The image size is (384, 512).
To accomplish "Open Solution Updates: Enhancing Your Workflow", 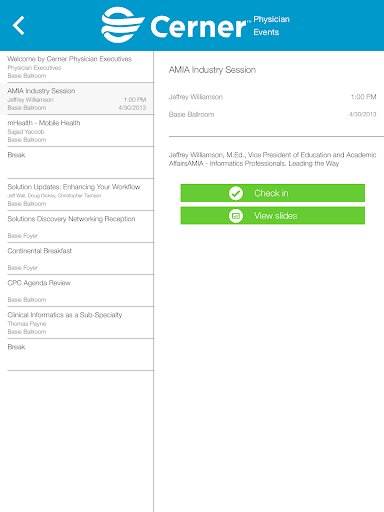I will 77,195.
